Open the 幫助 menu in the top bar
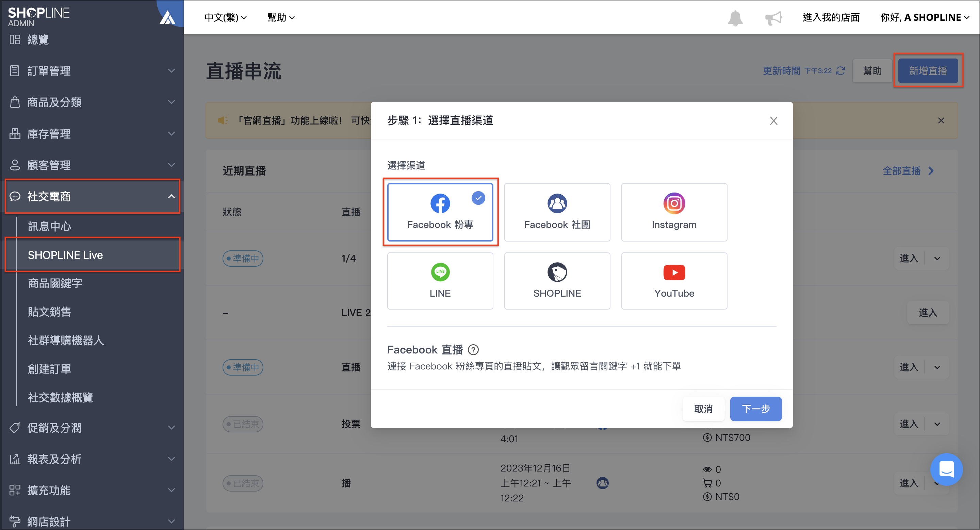 pyautogui.click(x=281, y=17)
